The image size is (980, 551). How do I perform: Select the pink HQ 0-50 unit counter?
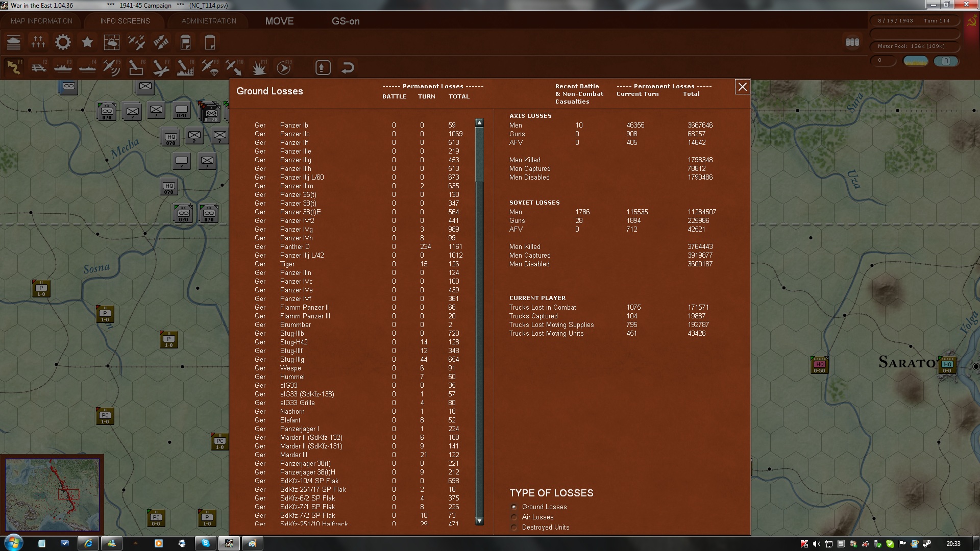click(819, 365)
